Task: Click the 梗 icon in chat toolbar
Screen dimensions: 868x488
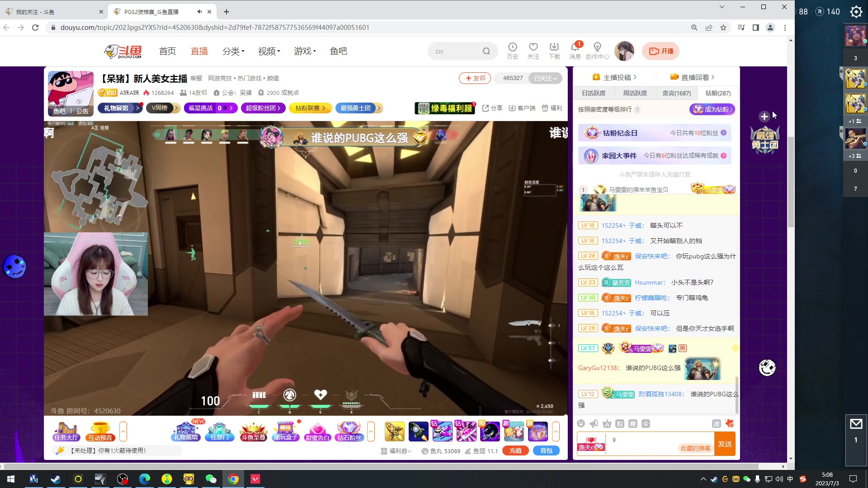Action: (x=633, y=423)
